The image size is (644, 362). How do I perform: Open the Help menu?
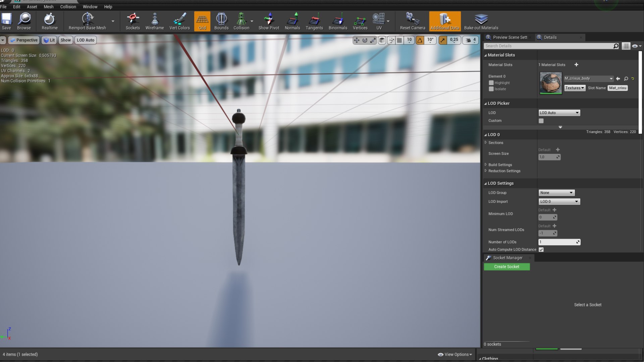coord(108,7)
